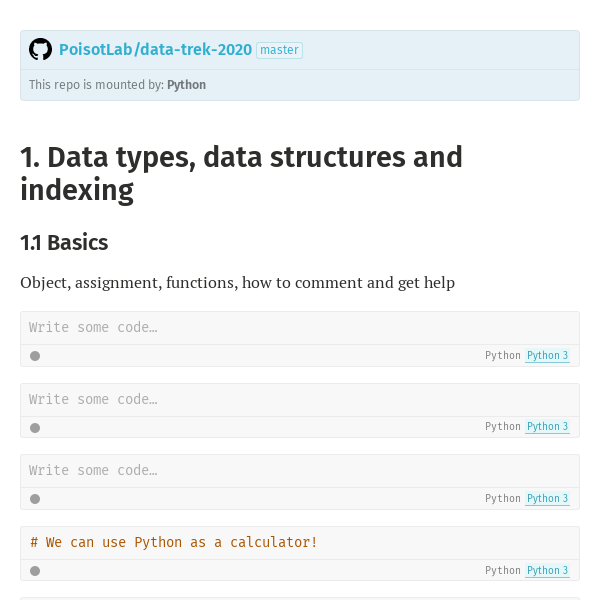Click the second cell's gray status dot

tap(35, 428)
